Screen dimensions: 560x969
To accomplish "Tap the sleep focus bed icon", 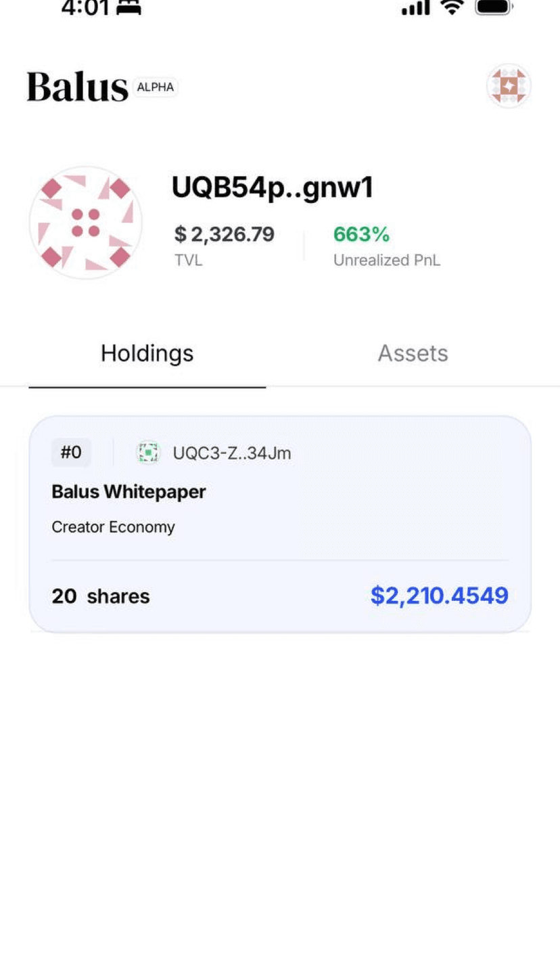I will [129, 8].
